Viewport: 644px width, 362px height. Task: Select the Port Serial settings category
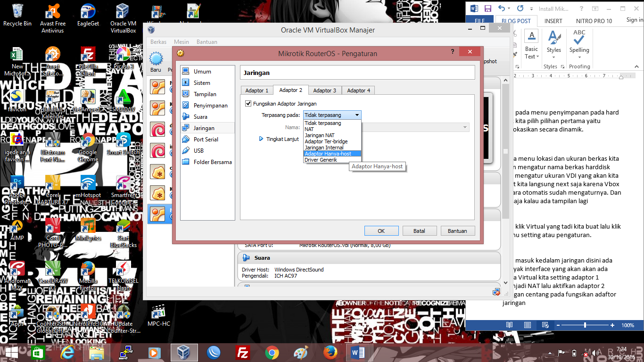tap(207, 140)
